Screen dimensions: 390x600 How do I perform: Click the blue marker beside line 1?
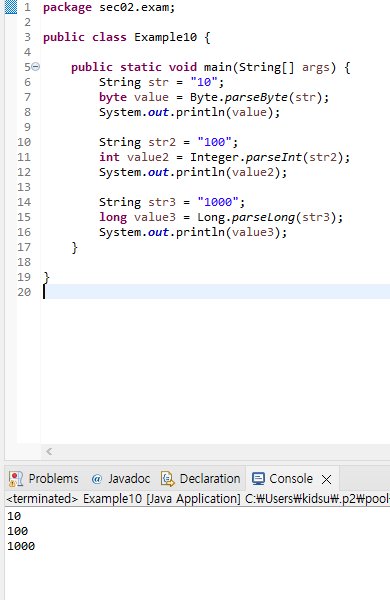pos(11,7)
